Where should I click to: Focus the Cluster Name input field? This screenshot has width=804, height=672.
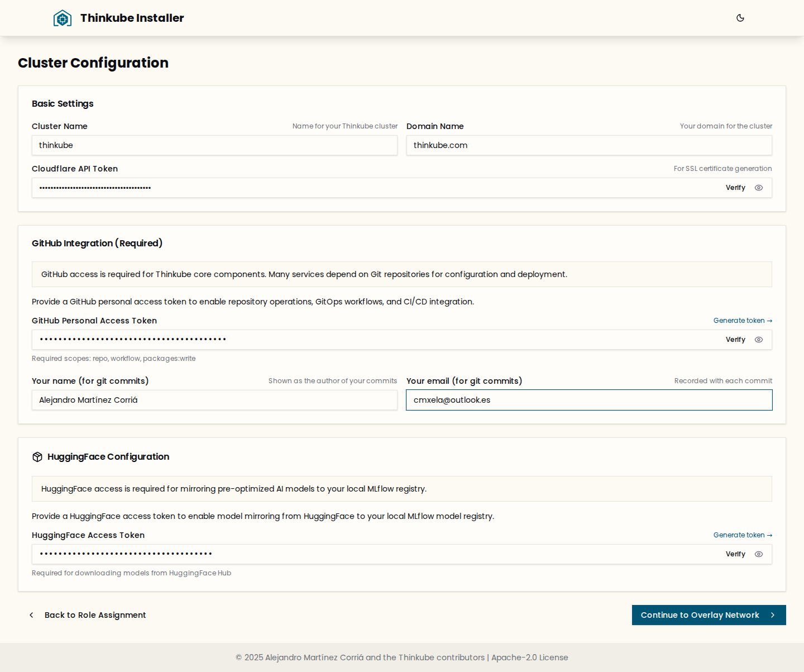[214, 145]
